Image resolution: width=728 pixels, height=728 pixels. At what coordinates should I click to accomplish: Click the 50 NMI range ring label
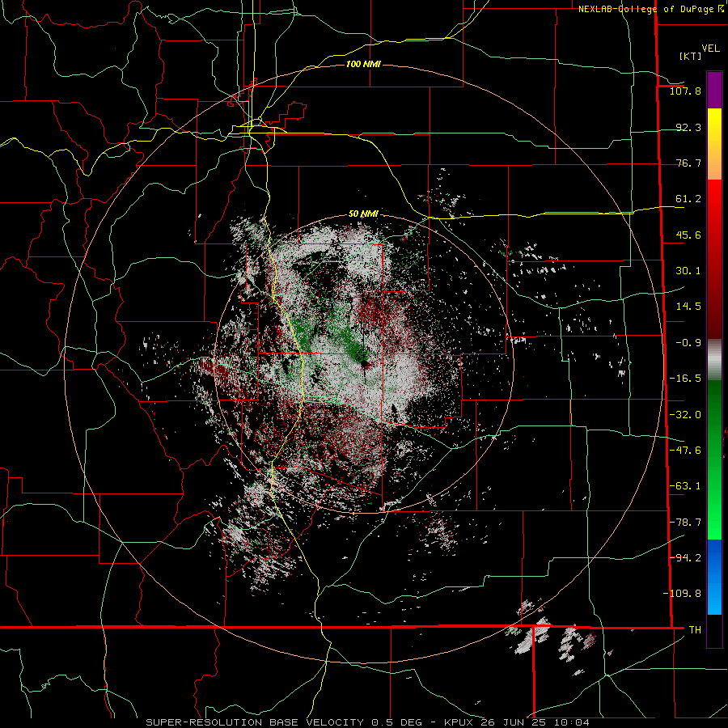363,214
